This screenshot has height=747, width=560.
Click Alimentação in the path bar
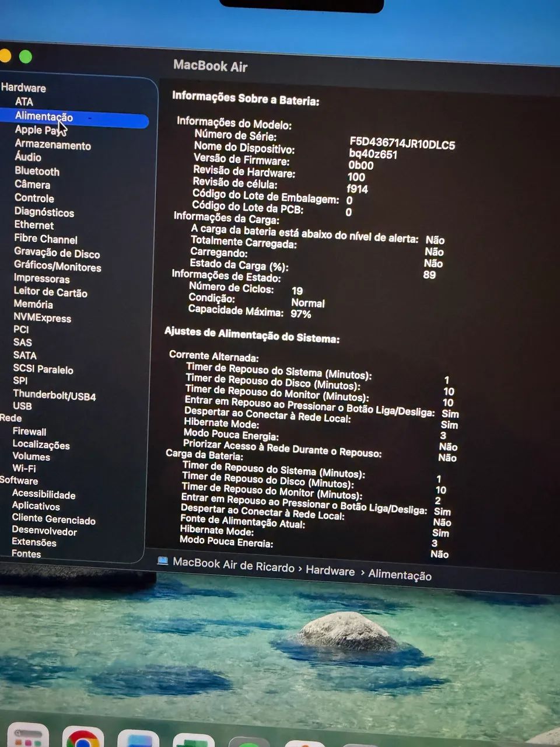[400, 575]
